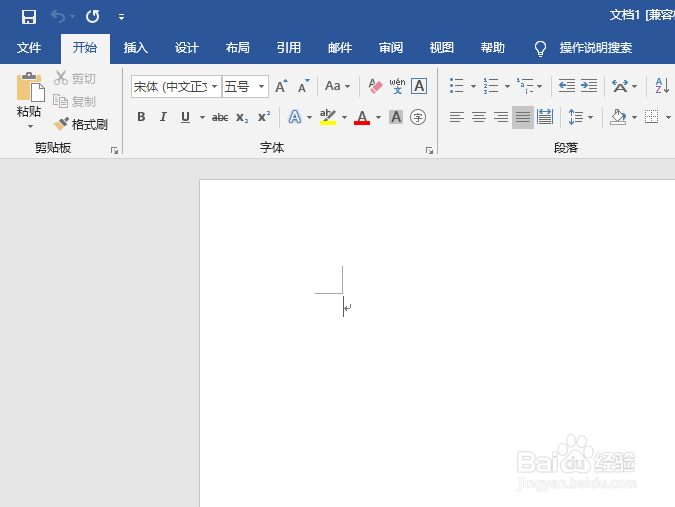Toggle Character Shading A icon
This screenshot has width=675, height=507.
[x=396, y=117]
